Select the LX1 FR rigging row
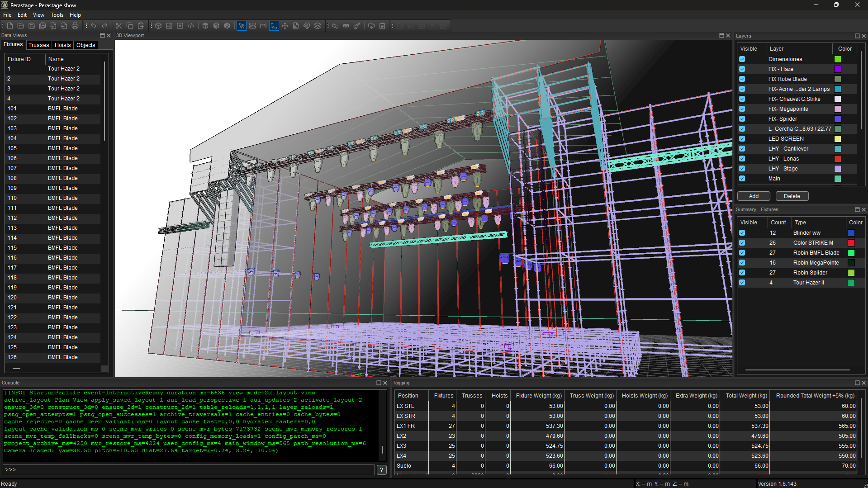The image size is (868, 488). (626, 426)
